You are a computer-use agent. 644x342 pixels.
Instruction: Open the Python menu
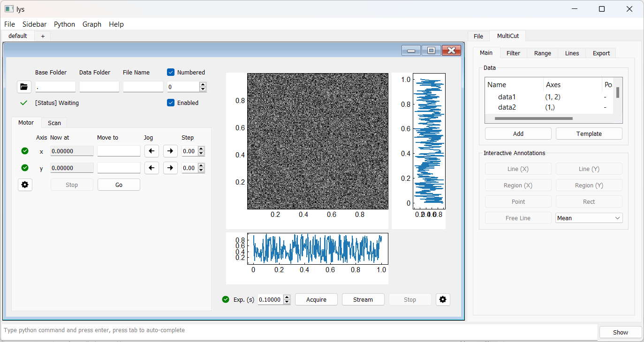click(64, 24)
